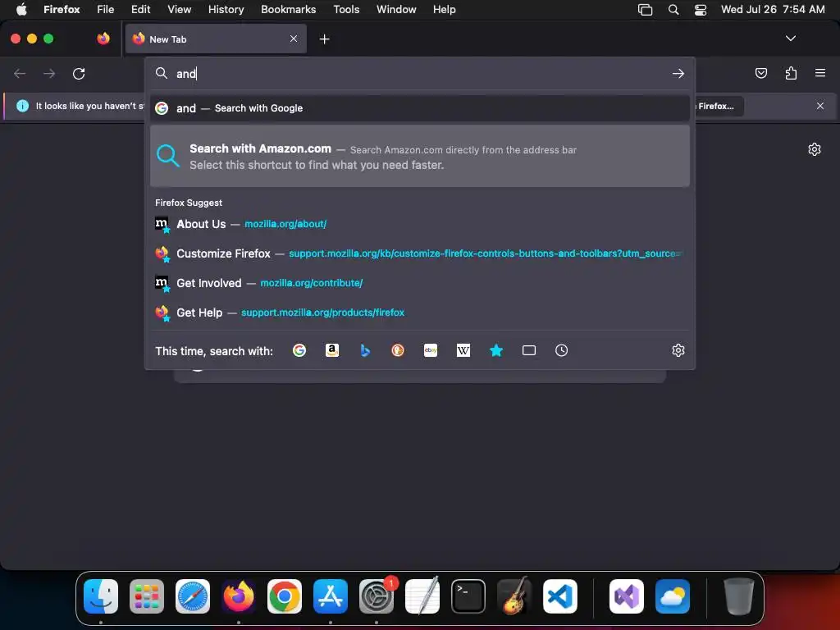Open the Extensions puzzle icon

pos(791,73)
